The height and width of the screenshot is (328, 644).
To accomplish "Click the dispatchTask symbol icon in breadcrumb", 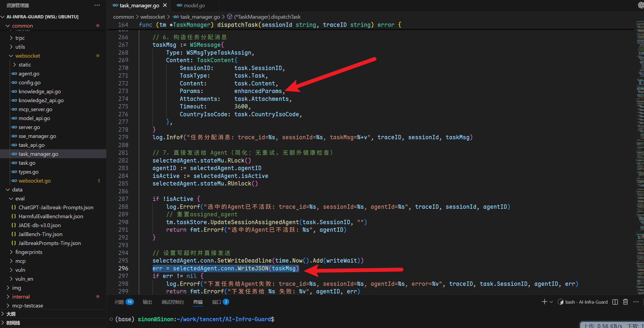I will 229,17.
